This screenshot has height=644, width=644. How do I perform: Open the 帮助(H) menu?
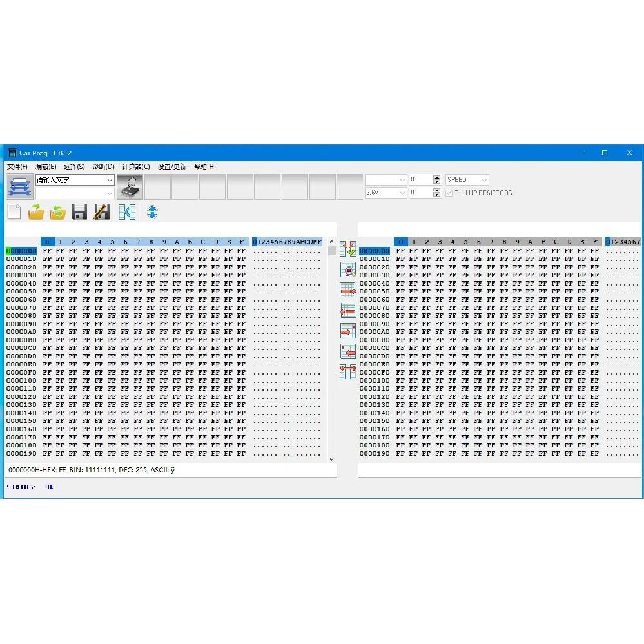coord(204,166)
